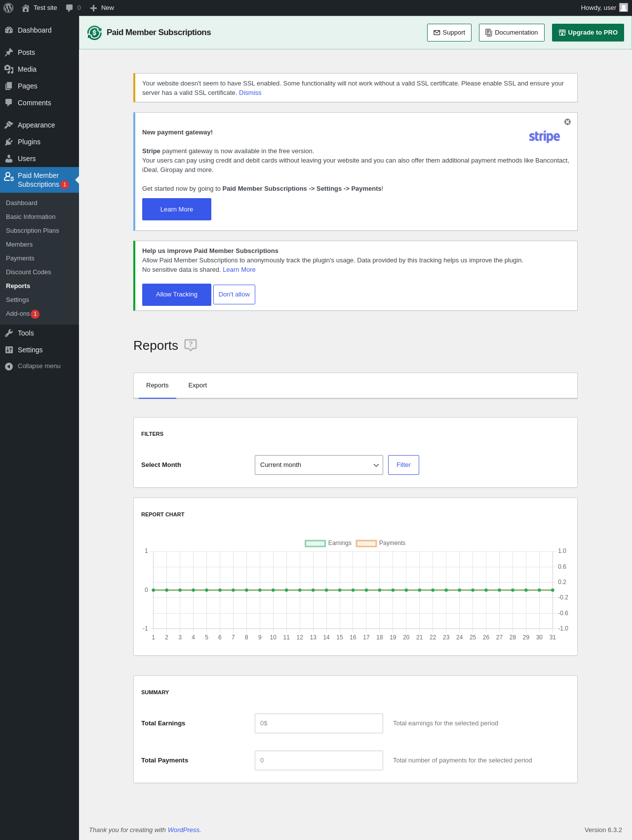Click the Settings sliders icon in the sidebar
The image size is (632, 840).
(9, 350)
